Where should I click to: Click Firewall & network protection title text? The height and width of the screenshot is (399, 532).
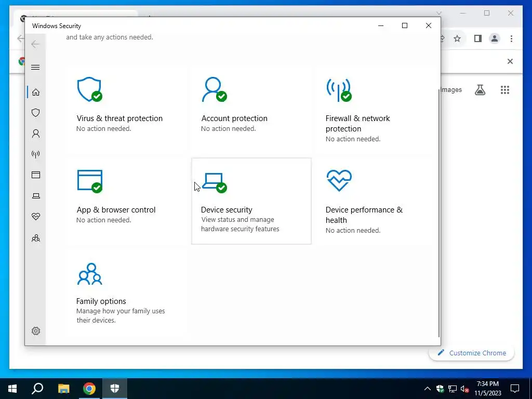(x=357, y=124)
